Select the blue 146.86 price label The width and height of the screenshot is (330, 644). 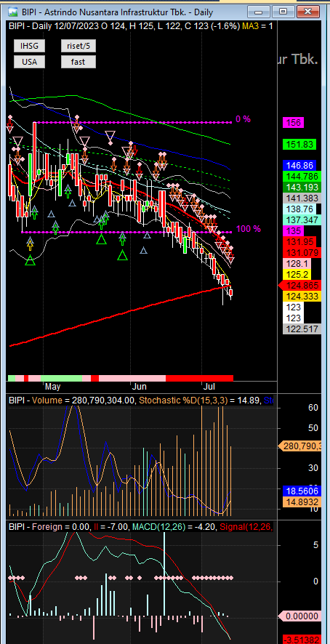pos(299,166)
